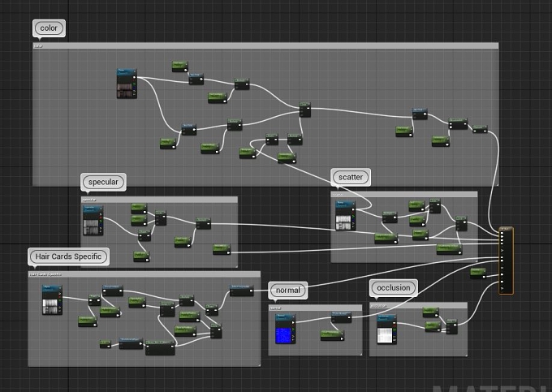This screenshot has height=392, width=552.
Task: Select the orange-highlighted material output node
Action: tap(506, 261)
